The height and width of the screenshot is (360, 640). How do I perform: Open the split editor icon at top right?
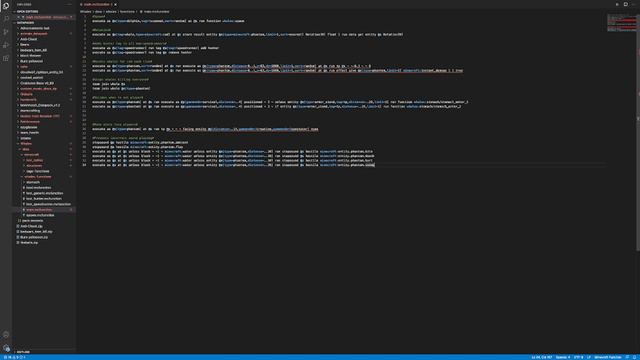(625, 4)
